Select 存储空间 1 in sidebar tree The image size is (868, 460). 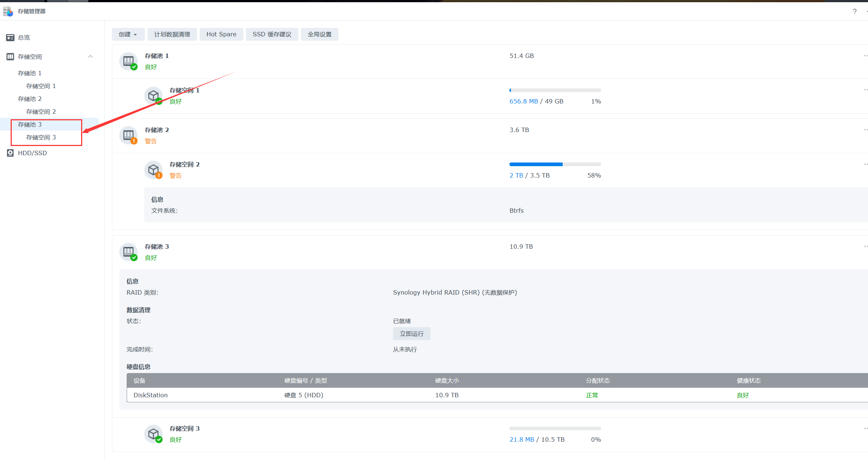41,86
